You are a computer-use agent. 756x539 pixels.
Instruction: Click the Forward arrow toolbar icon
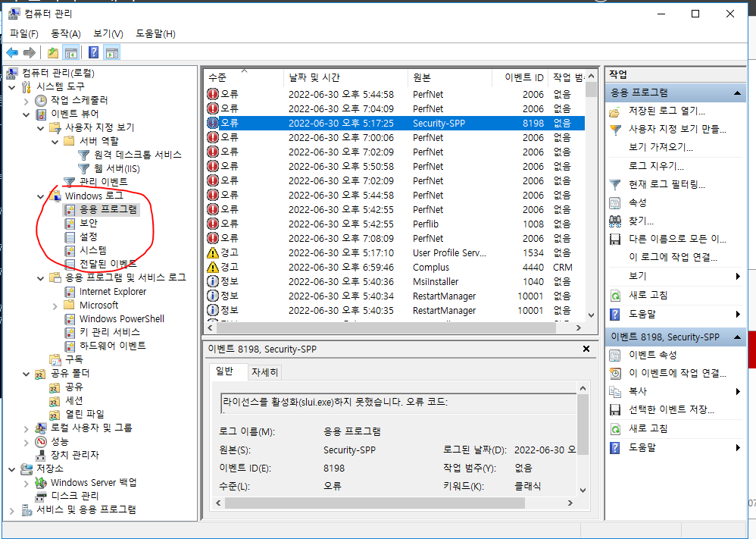pos(30,52)
